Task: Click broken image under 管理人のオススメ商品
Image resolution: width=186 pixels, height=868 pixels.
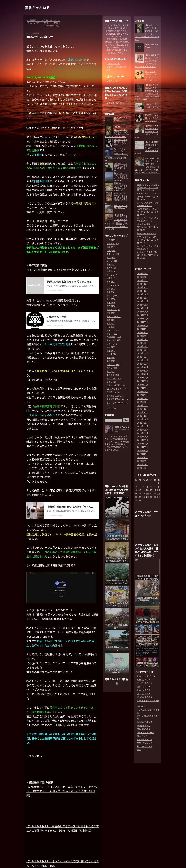Action: point(117,684)
